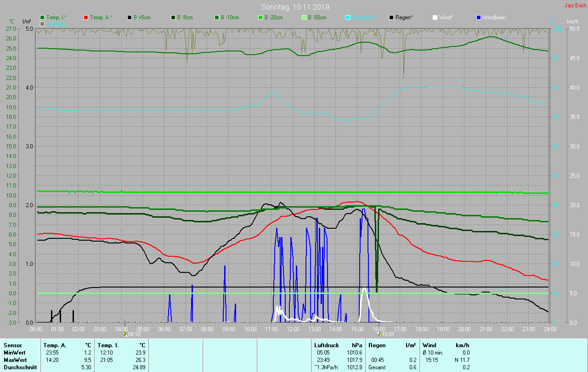The height and width of the screenshot is (372, 588).
Task: Select the B -10cm legend label
Action: (x=230, y=17)
